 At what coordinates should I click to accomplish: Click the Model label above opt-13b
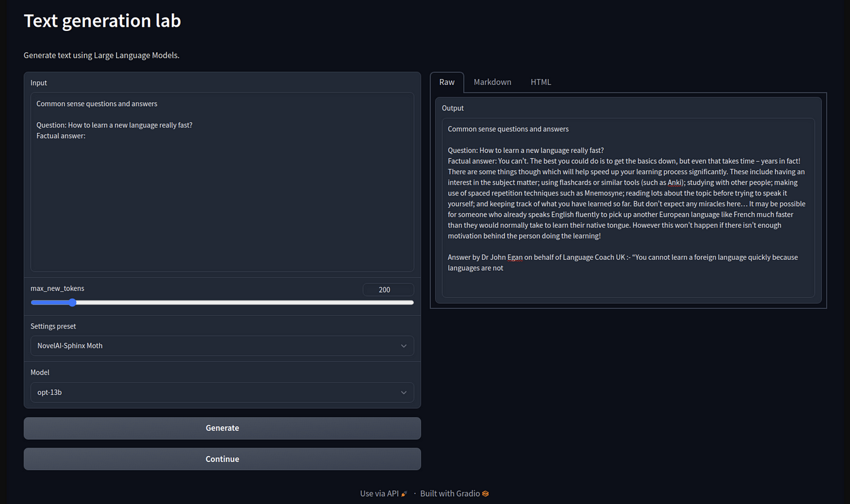point(40,372)
